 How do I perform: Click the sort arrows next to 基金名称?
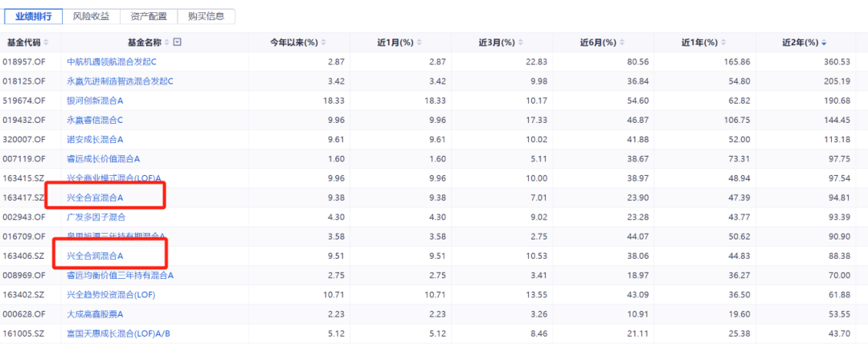click(166, 43)
